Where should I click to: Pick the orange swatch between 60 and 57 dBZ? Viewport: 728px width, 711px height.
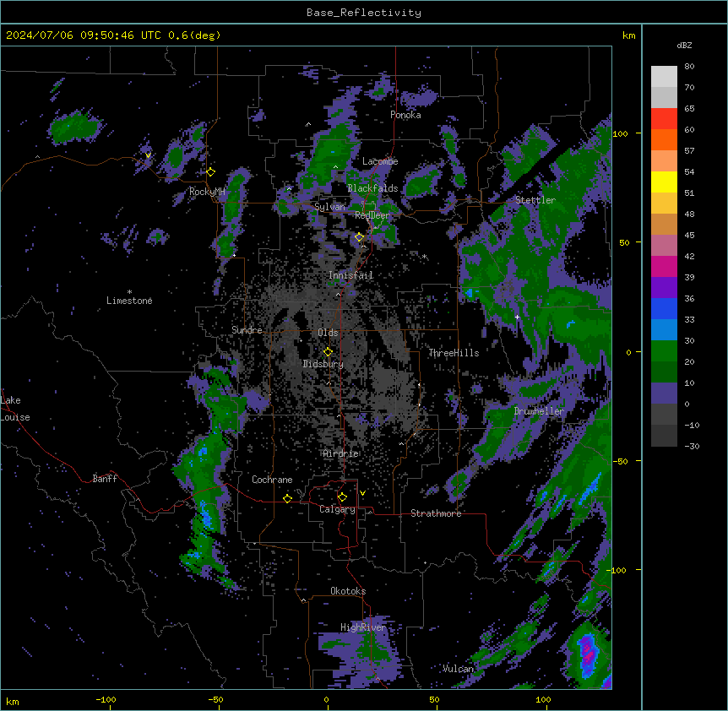pos(664,139)
